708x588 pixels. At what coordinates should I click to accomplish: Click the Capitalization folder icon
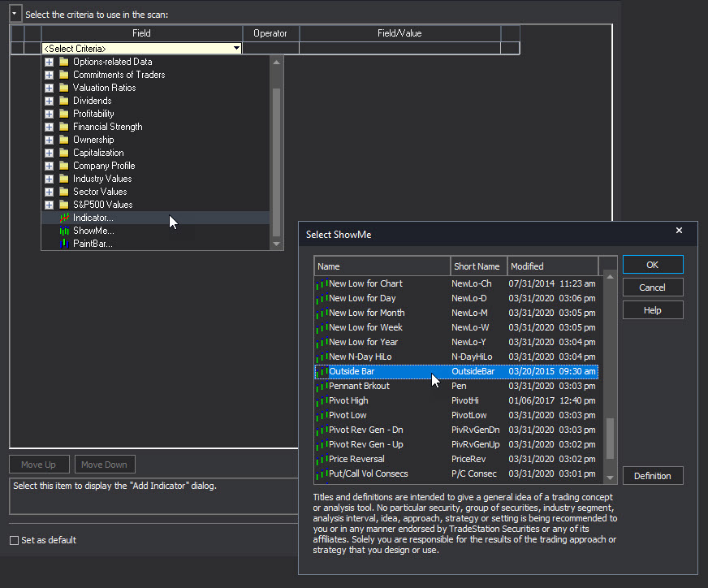(64, 153)
